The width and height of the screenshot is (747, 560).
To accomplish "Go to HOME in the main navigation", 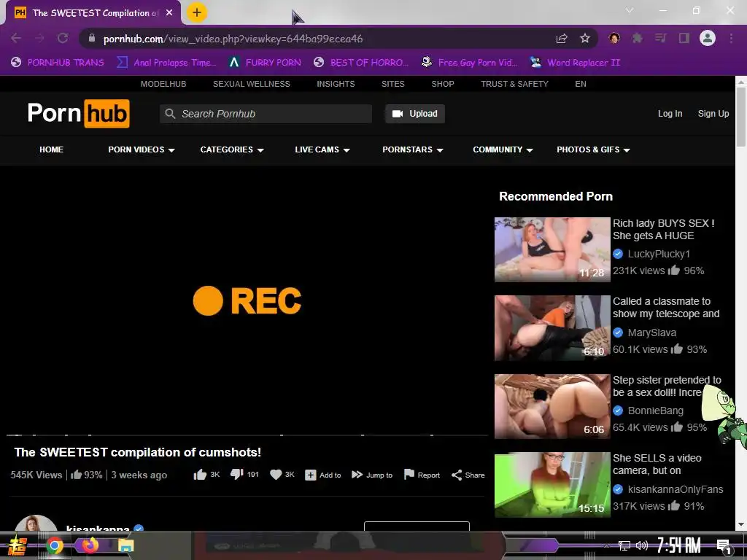I will click(x=52, y=149).
